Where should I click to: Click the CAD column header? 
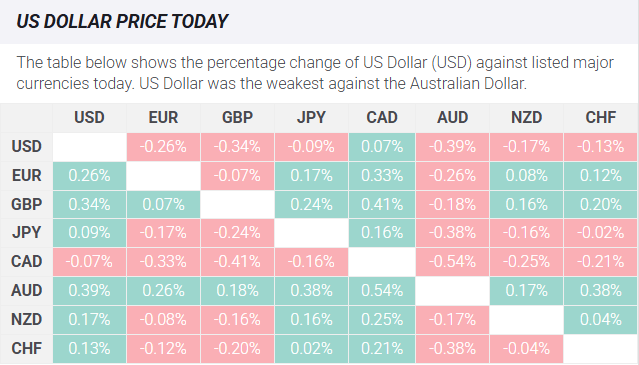(382, 118)
